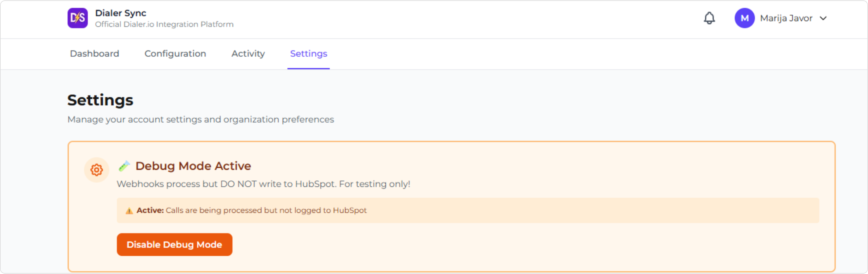Click the test tube icon beside Debug Mode

[124, 166]
